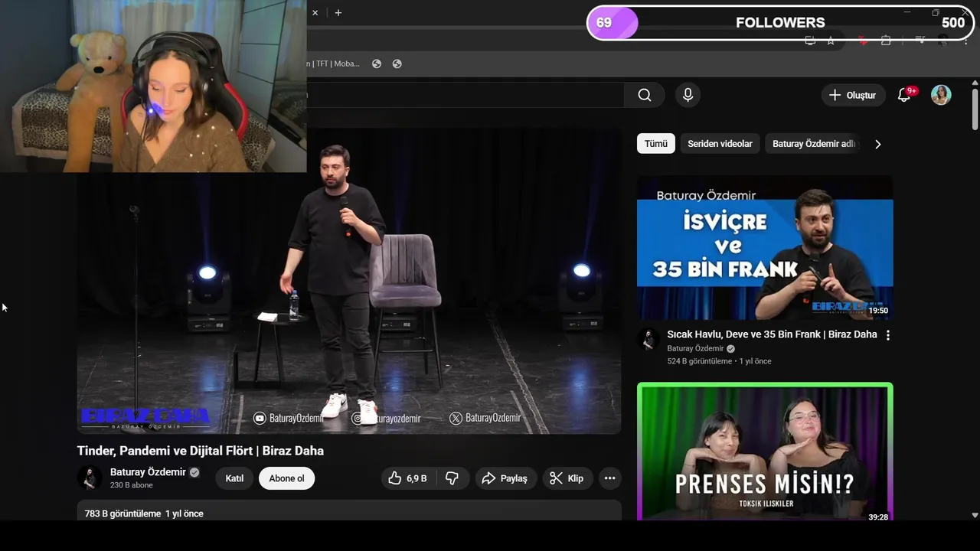Open the İsviçre ve 35 Bin Frank thumbnail
Image resolution: width=980 pixels, height=551 pixels.
click(x=765, y=248)
